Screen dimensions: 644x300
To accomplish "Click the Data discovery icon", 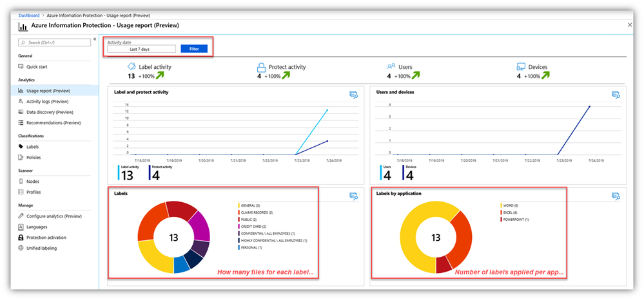I will pyautogui.click(x=21, y=112).
